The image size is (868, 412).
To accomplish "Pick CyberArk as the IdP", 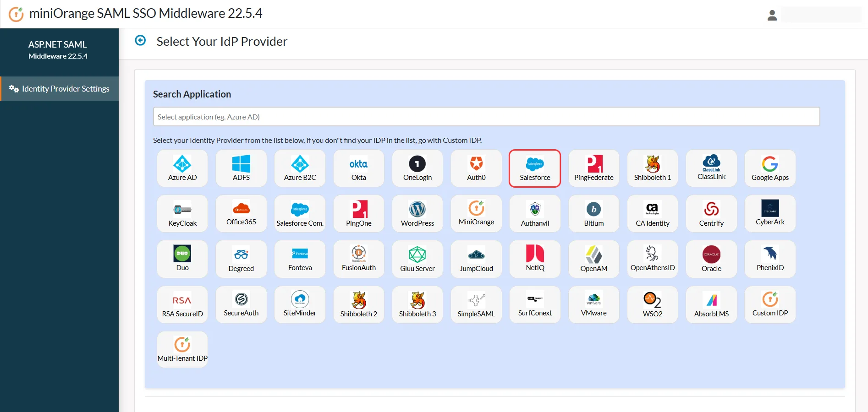I will pyautogui.click(x=769, y=214).
